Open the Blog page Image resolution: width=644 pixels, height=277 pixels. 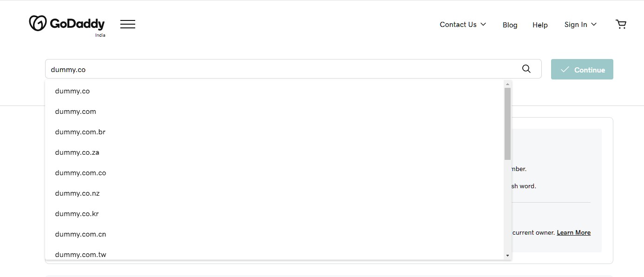point(510,25)
